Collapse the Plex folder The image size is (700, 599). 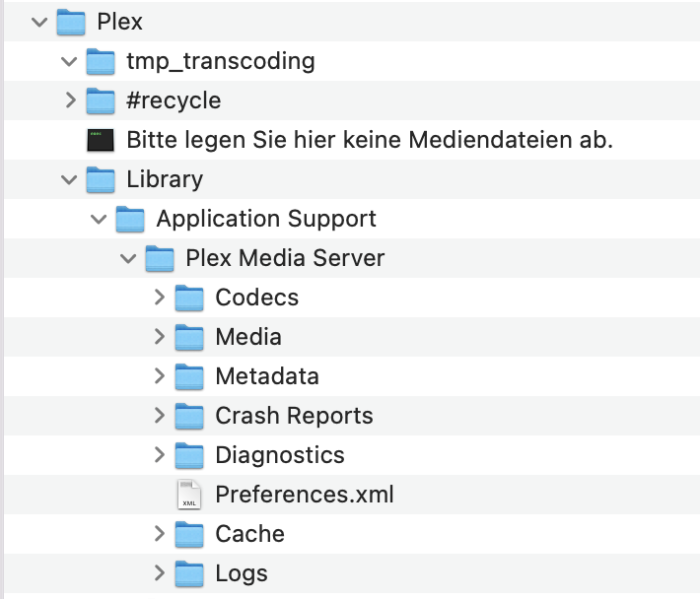39,22
